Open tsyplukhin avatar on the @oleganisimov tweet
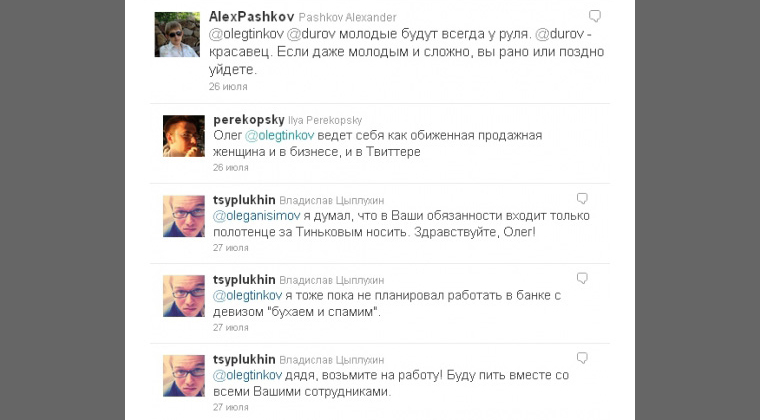The image size is (760, 420). click(184, 216)
